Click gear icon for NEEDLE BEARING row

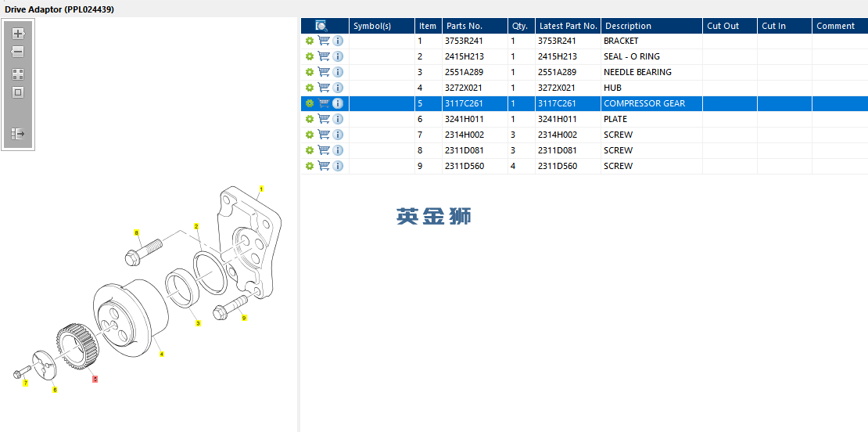tap(310, 72)
